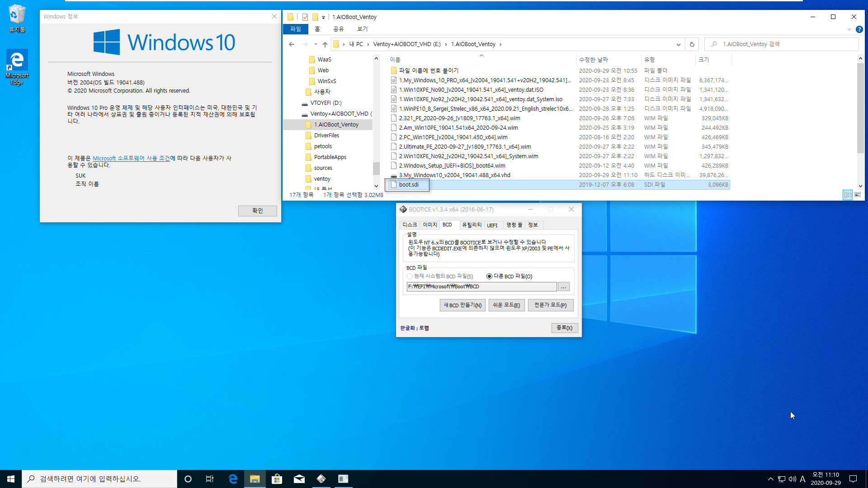Switch to BOOTICE 이미지 tab
The image size is (868, 488).
[x=430, y=225]
